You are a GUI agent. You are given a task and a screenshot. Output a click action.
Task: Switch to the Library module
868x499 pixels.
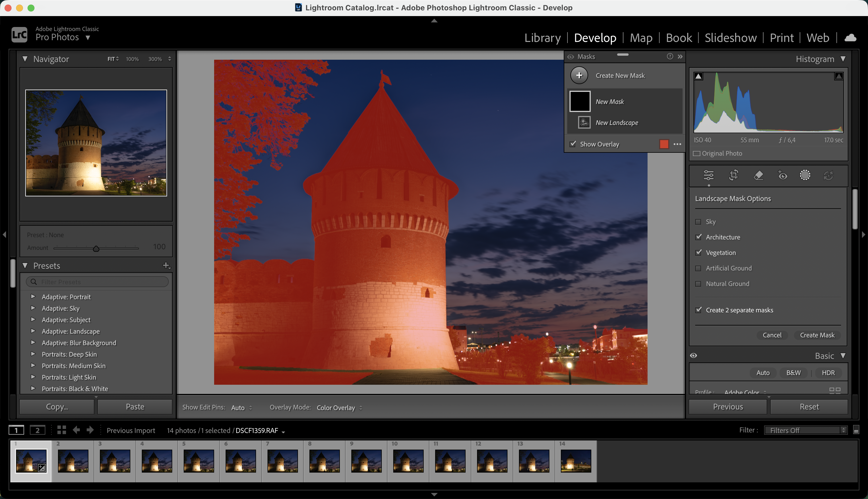click(542, 38)
